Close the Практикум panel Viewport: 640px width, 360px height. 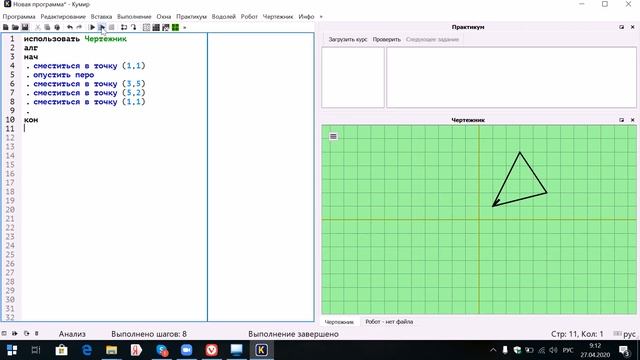click(633, 27)
